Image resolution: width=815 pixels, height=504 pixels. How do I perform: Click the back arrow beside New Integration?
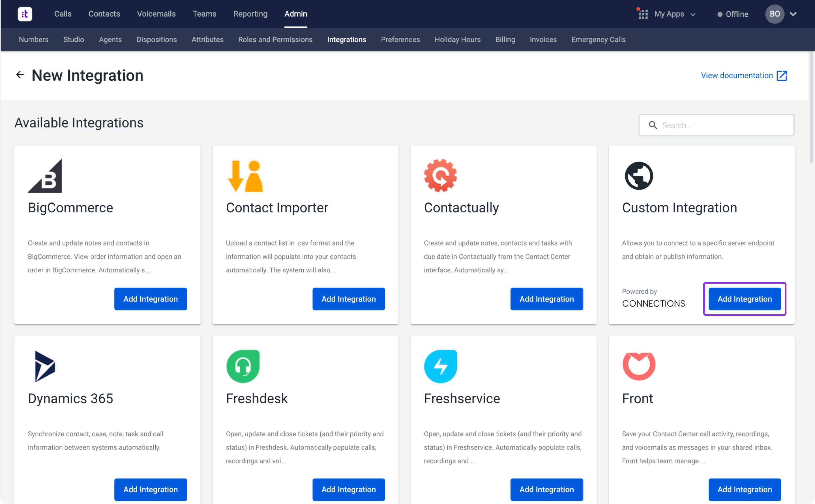pyautogui.click(x=20, y=75)
